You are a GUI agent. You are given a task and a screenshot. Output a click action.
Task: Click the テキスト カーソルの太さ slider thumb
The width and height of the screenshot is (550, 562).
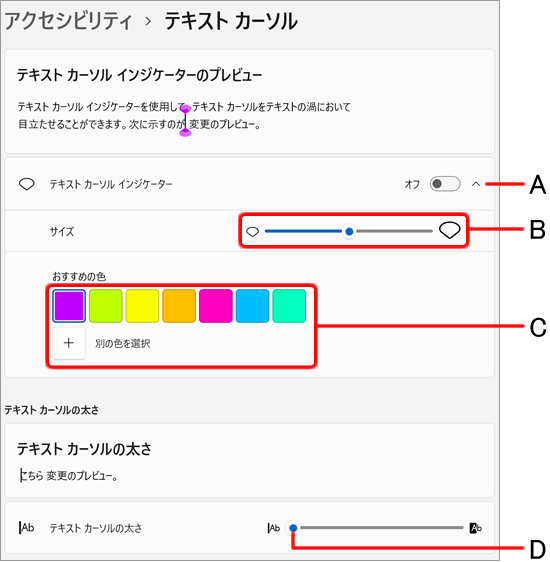293,528
